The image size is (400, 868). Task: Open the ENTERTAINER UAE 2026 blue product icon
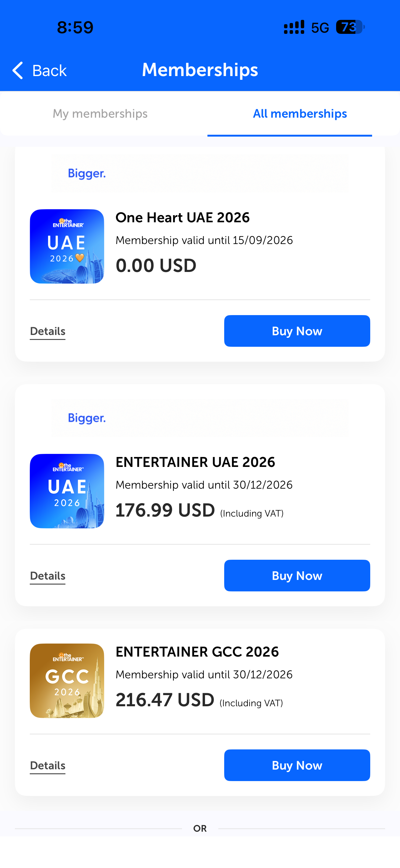[x=67, y=491]
